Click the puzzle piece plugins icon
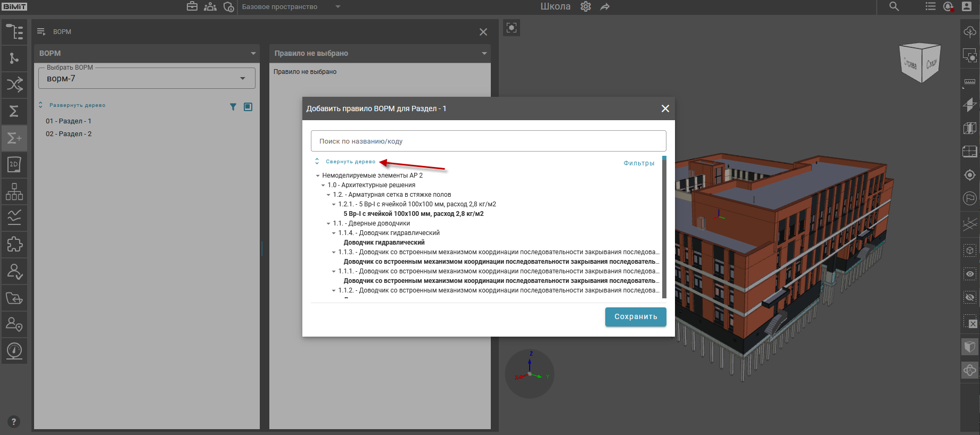Viewport: 980px width, 435px height. click(14, 244)
